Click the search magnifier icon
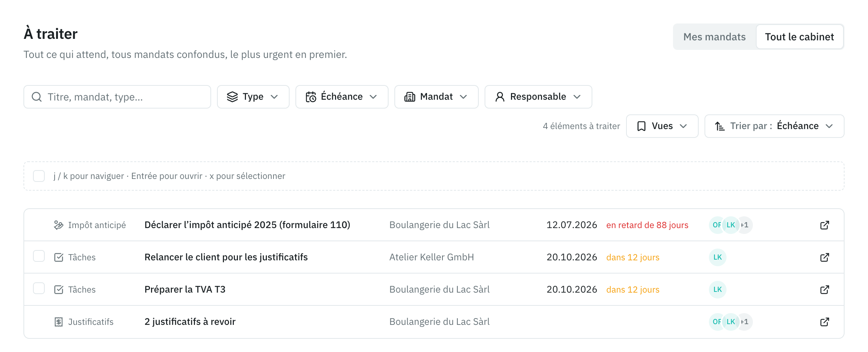The width and height of the screenshot is (868, 352). pyautogui.click(x=37, y=97)
